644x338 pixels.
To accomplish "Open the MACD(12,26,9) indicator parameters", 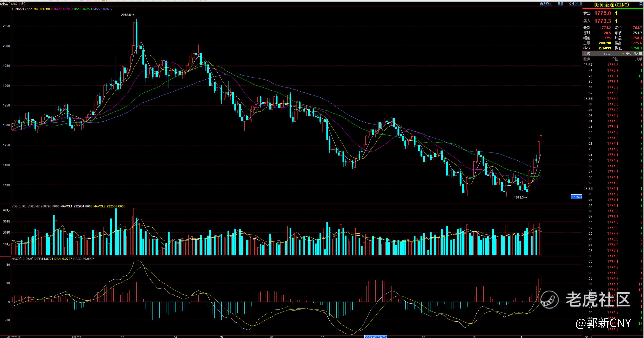I will point(22,259).
